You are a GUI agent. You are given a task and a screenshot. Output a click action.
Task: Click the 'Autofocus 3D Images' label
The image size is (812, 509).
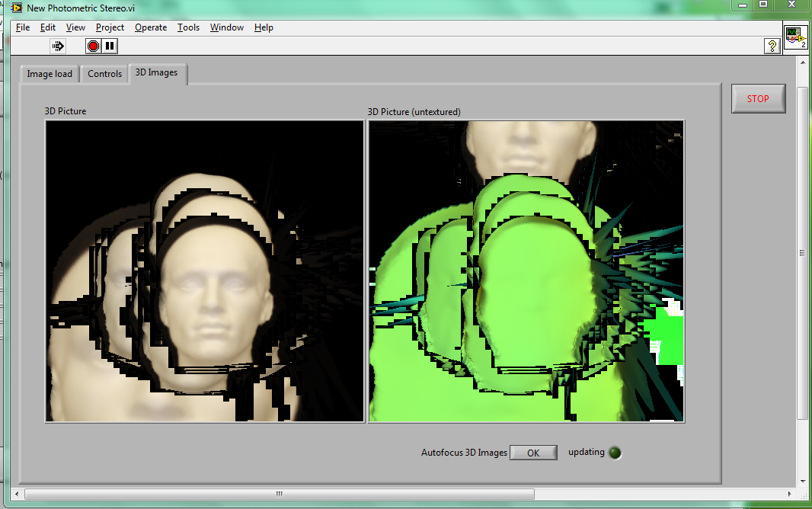point(464,453)
